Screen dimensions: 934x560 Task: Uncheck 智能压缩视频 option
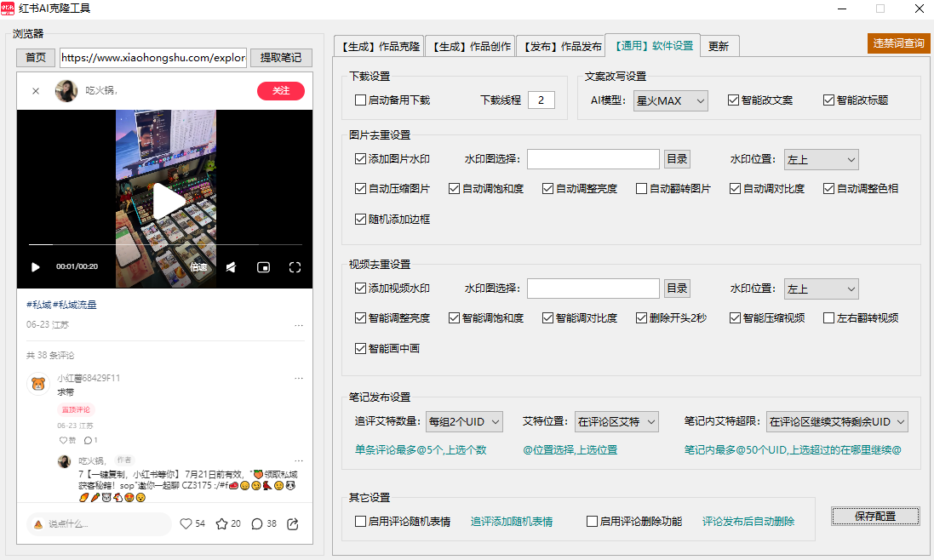click(735, 317)
